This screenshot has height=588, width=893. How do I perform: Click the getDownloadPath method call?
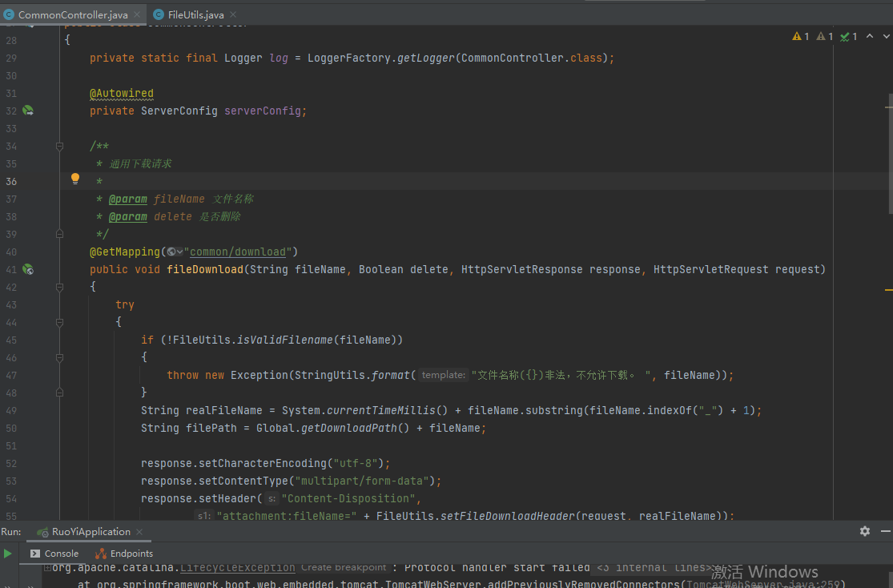(x=348, y=428)
